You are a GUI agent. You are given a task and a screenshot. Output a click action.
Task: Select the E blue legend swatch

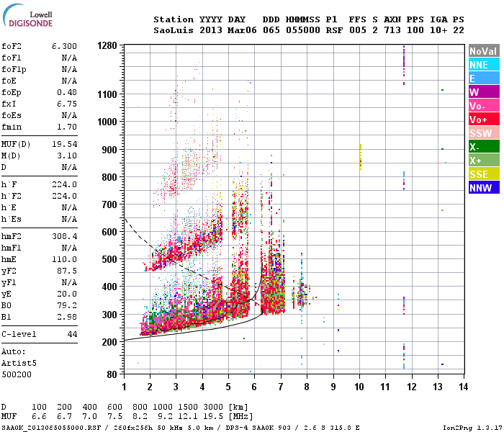pos(484,78)
